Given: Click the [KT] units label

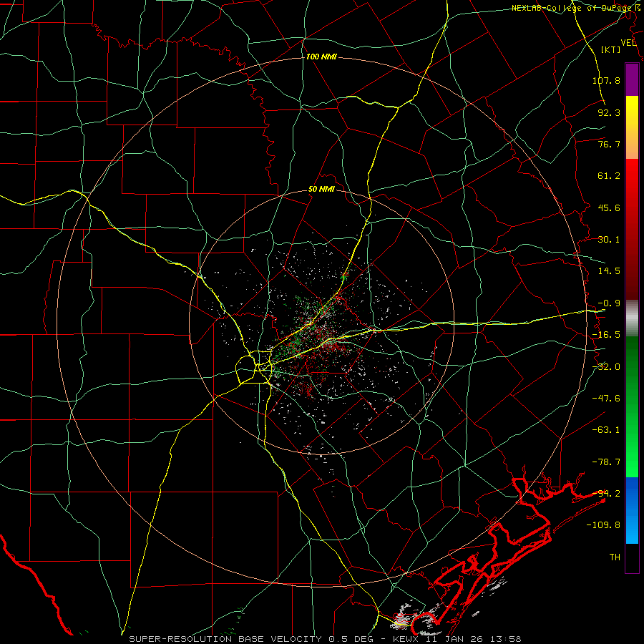Looking at the screenshot, I should [x=611, y=49].
